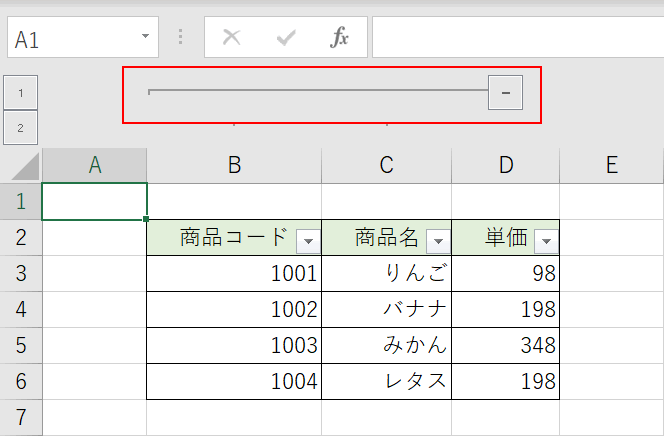Click the formula bar options dots handle
Screen dimensions: 664x436
(x=180, y=37)
